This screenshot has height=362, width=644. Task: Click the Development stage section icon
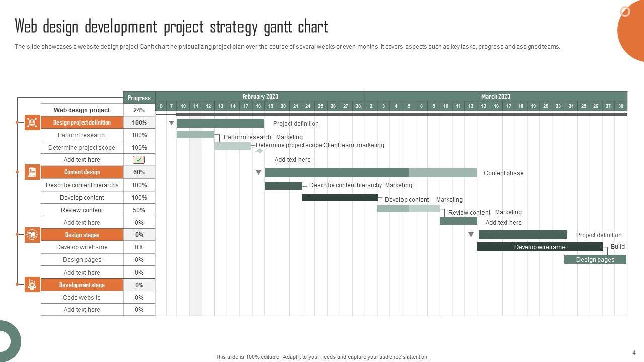pyautogui.click(x=32, y=285)
